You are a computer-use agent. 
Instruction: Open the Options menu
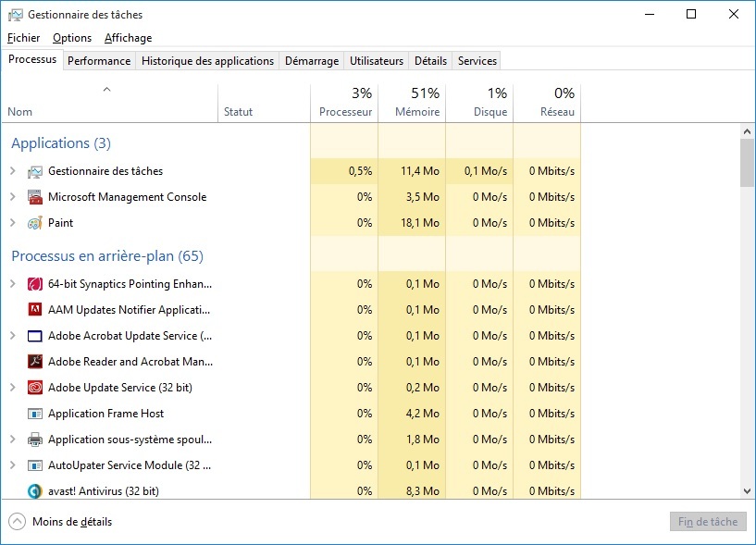(x=72, y=38)
